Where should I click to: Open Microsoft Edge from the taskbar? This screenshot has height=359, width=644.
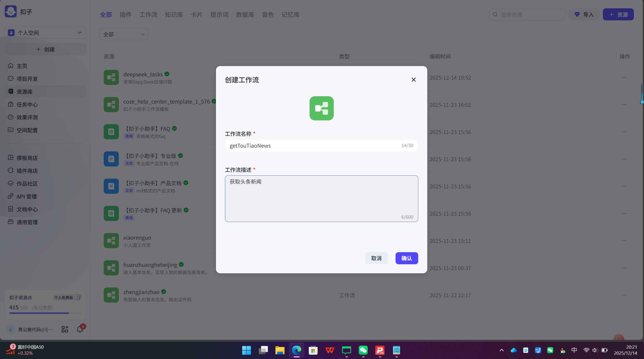(x=296, y=350)
